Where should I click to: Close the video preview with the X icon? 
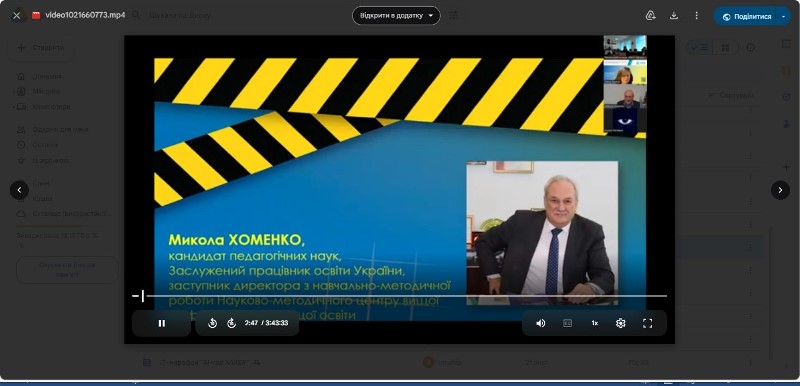(x=17, y=15)
